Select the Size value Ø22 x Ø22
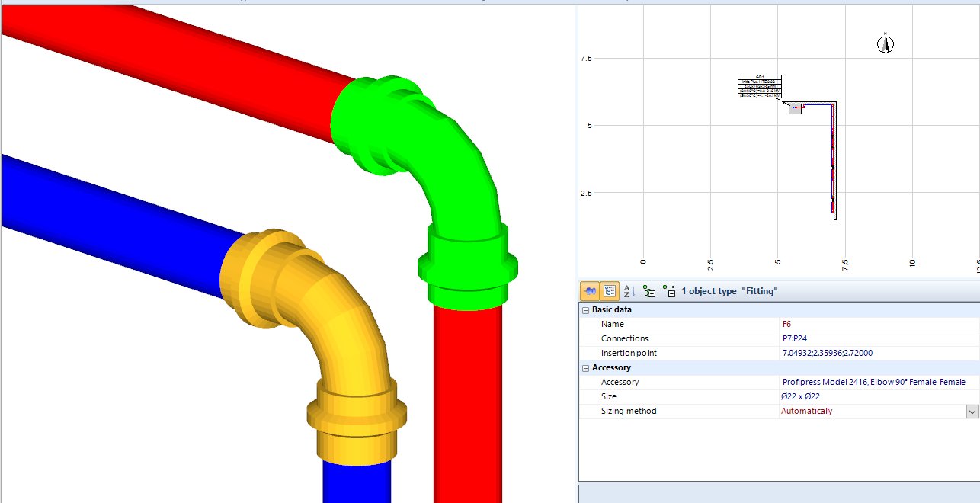 799,396
